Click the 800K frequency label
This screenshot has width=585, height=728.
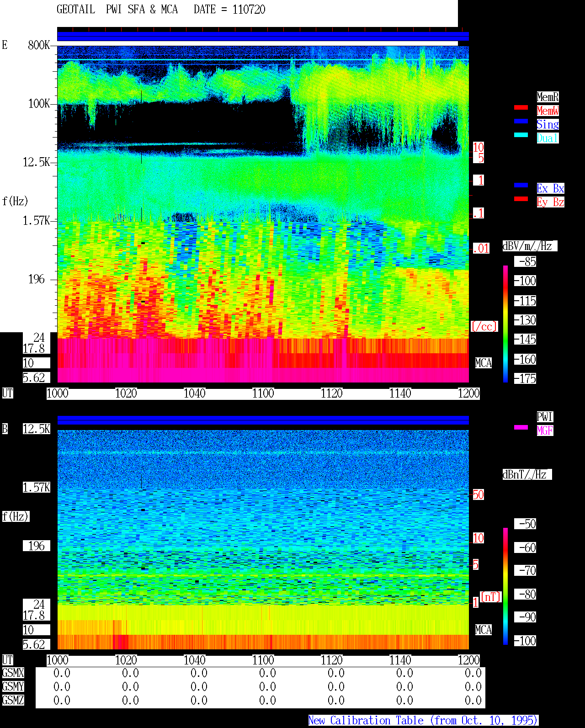click(39, 45)
